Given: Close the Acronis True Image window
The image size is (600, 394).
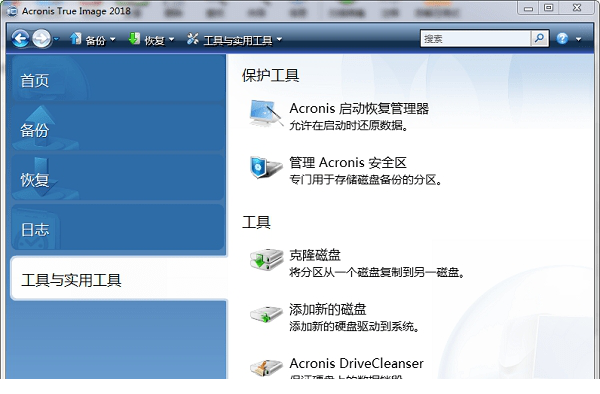Looking at the screenshot, I should pyautogui.click(x=577, y=8).
